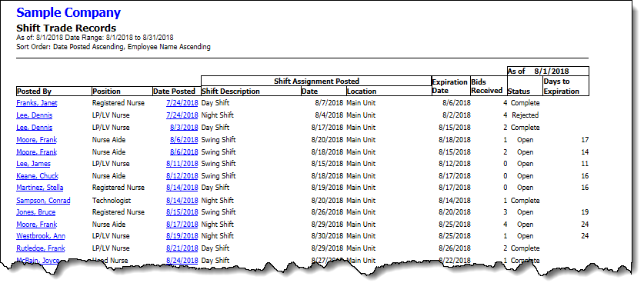Image resolution: width=644 pixels, height=293 pixels.
Task: Click 8/14/2018 date posted link for Martinez, Stella
Action: click(x=182, y=188)
